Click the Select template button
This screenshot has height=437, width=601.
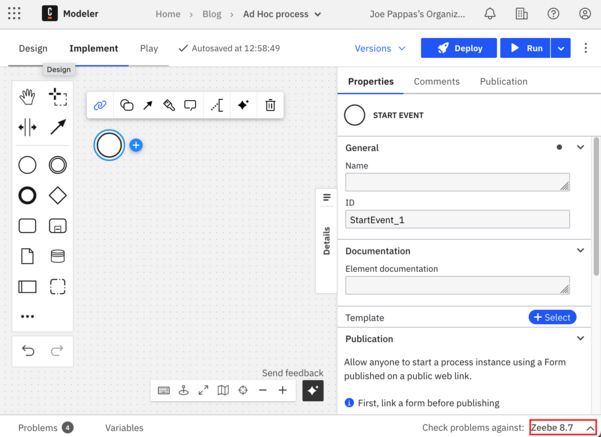coord(552,317)
